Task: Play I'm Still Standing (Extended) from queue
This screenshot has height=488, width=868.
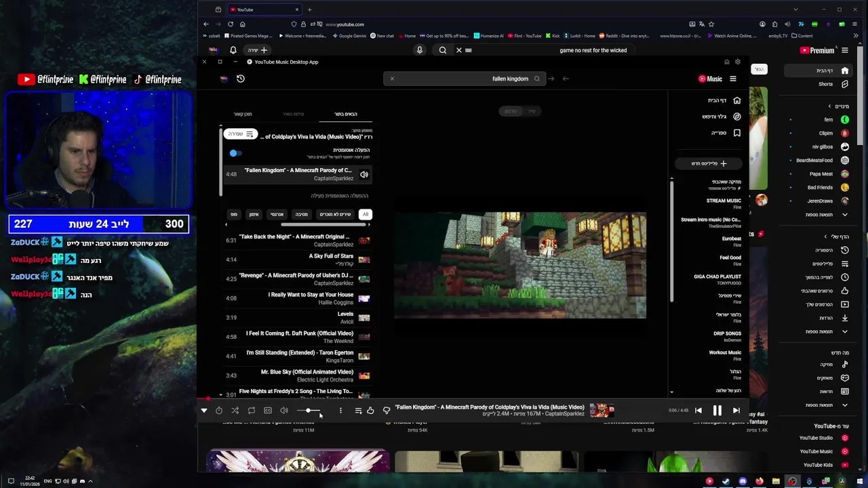Action: 298,356
